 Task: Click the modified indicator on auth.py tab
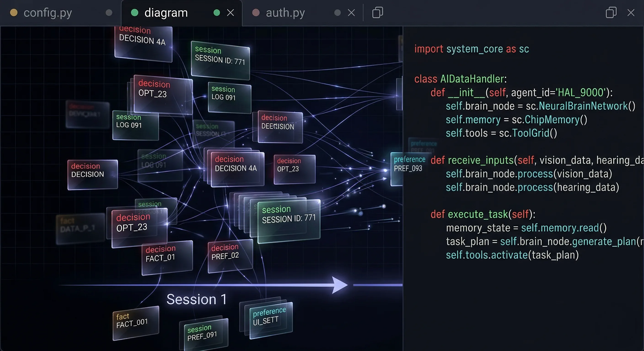[x=338, y=12]
